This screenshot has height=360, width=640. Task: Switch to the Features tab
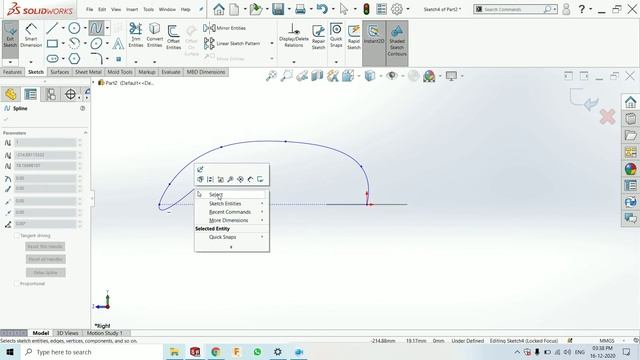point(12,72)
